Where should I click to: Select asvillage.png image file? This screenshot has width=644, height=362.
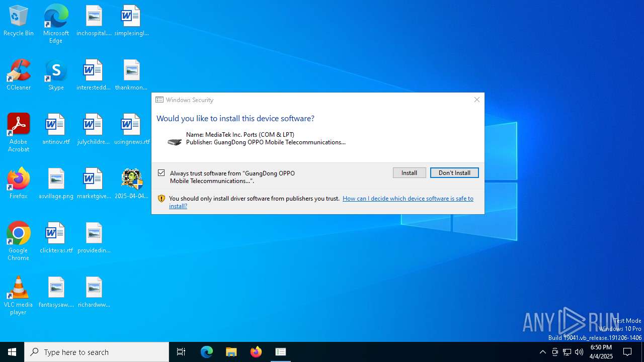(56, 184)
